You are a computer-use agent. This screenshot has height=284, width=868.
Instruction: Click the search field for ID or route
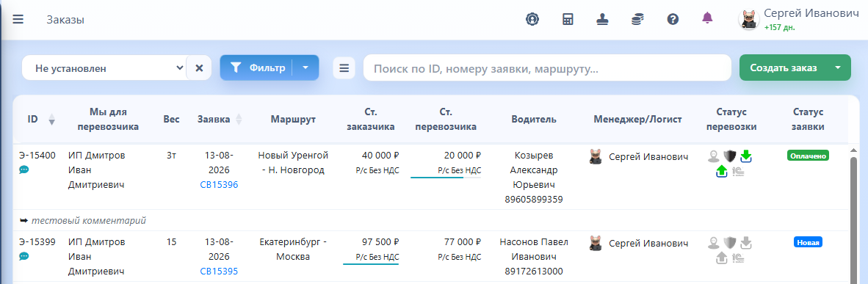(x=547, y=68)
